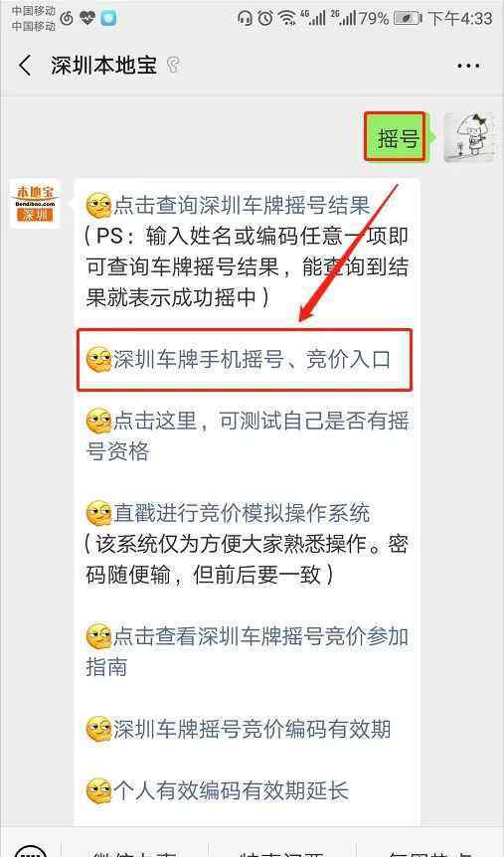This screenshot has height=857, width=504.
Task: Open the sender's cartoon avatar
Action: pos(468,137)
